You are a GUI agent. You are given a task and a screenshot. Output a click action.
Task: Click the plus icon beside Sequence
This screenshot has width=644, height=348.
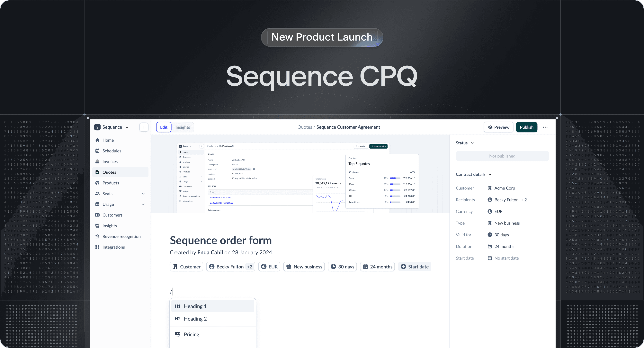(144, 127)
